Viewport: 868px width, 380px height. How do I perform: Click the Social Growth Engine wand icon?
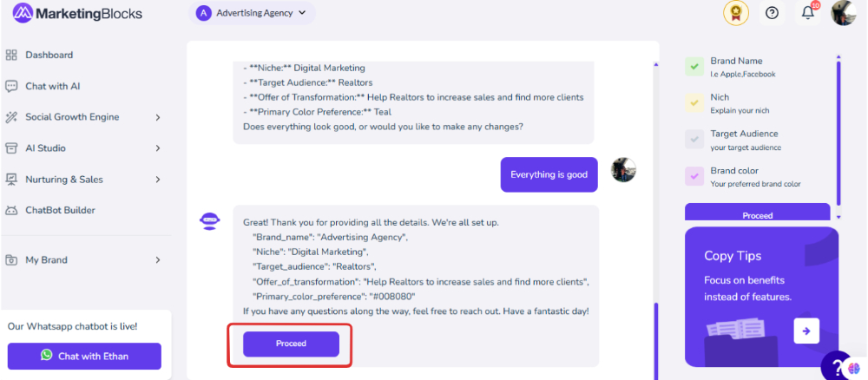tap(11, 117)
